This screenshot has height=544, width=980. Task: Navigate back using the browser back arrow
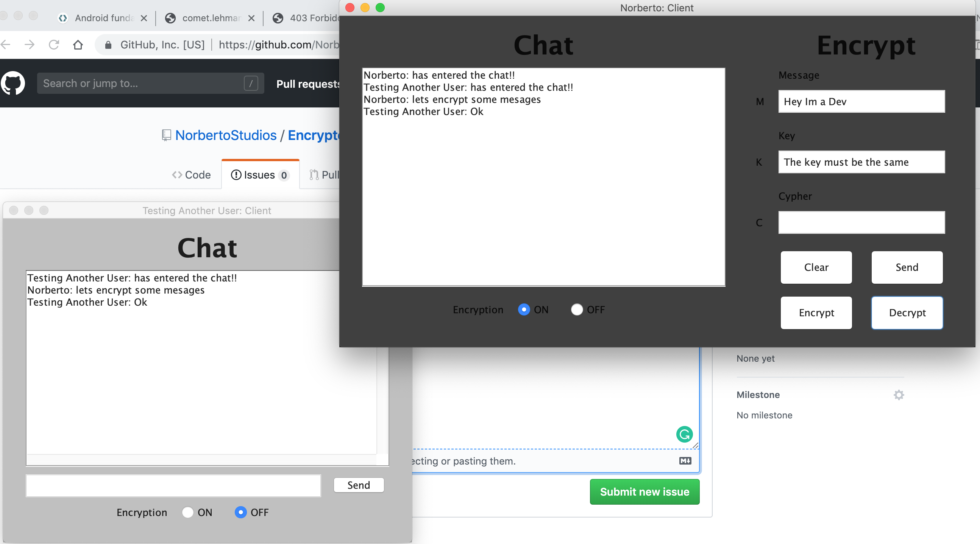click(5, 45)
